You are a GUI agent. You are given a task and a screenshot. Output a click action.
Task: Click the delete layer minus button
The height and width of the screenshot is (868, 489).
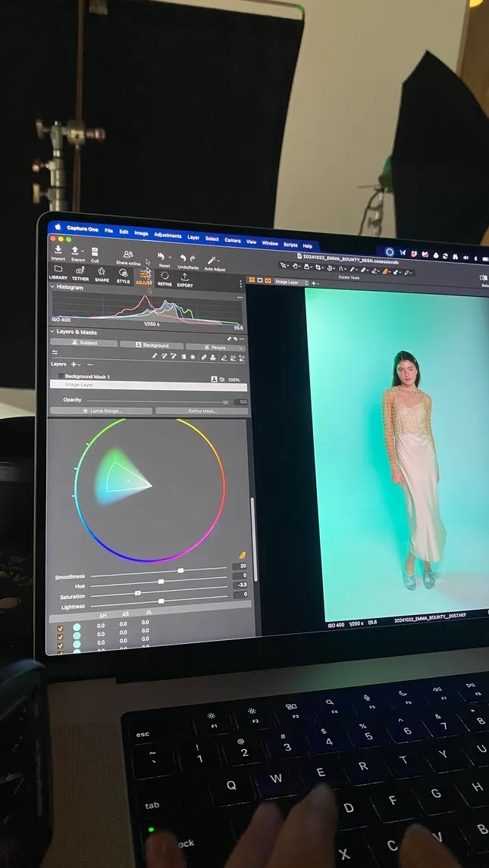89,365
